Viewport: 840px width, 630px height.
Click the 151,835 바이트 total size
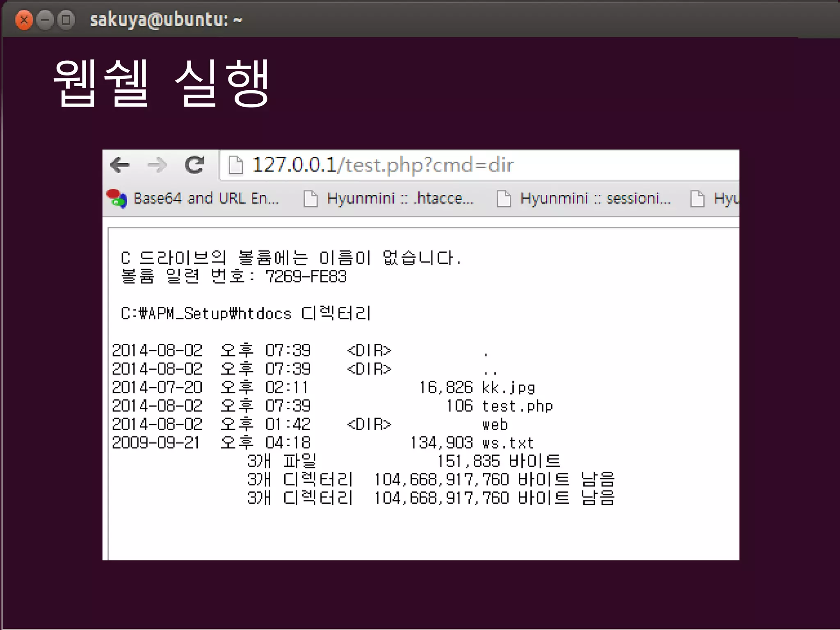[x=499, y=461]
